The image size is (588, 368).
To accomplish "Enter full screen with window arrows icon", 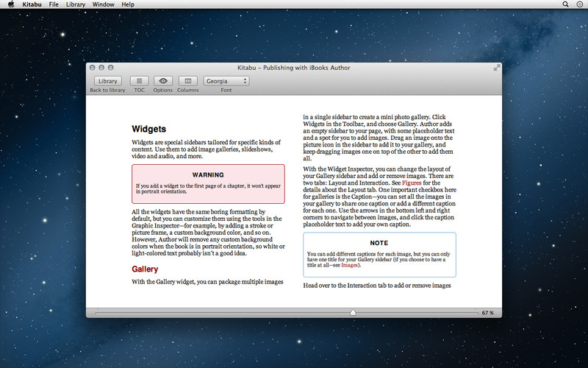I will click(x=497, y=68).
